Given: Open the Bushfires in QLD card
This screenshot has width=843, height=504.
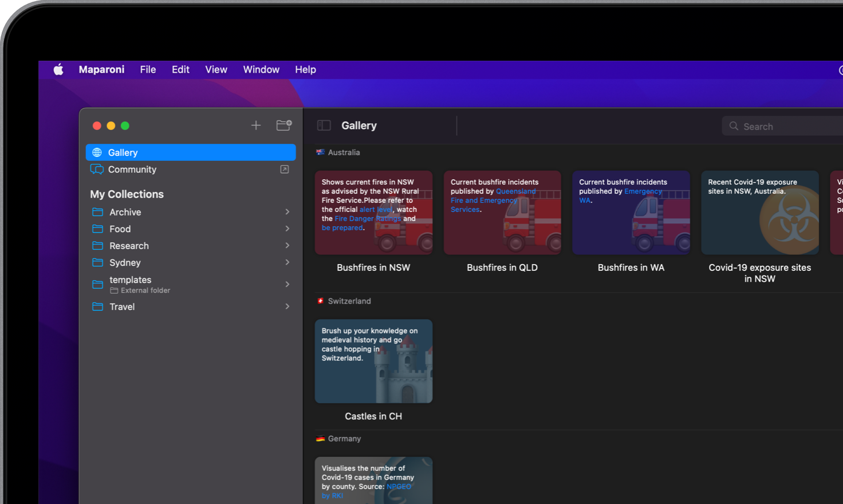Looking at the screenshot, I should 502,212.
